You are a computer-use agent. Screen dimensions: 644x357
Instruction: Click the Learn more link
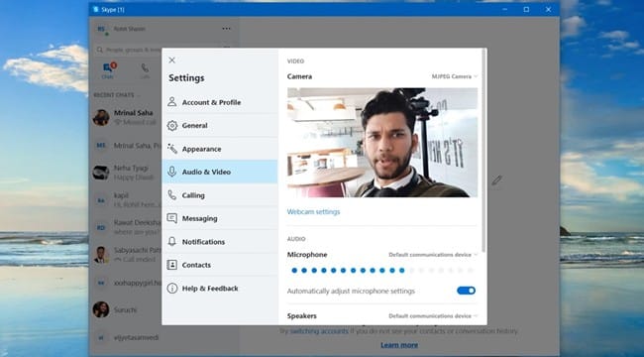pyautogui.click(x=399, y=345)
